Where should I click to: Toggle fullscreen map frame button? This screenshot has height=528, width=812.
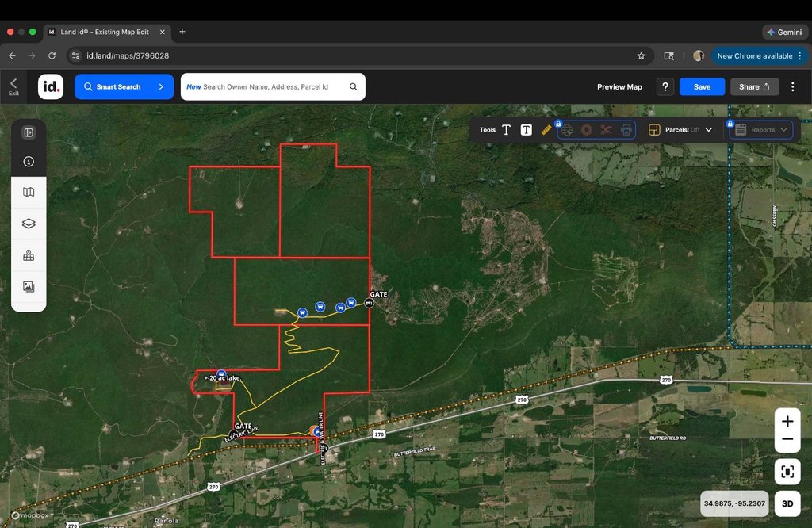point(787,473)
